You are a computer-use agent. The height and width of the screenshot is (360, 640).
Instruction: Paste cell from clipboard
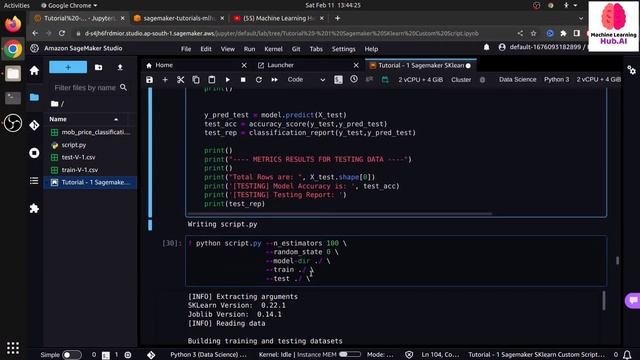point(211,80)
